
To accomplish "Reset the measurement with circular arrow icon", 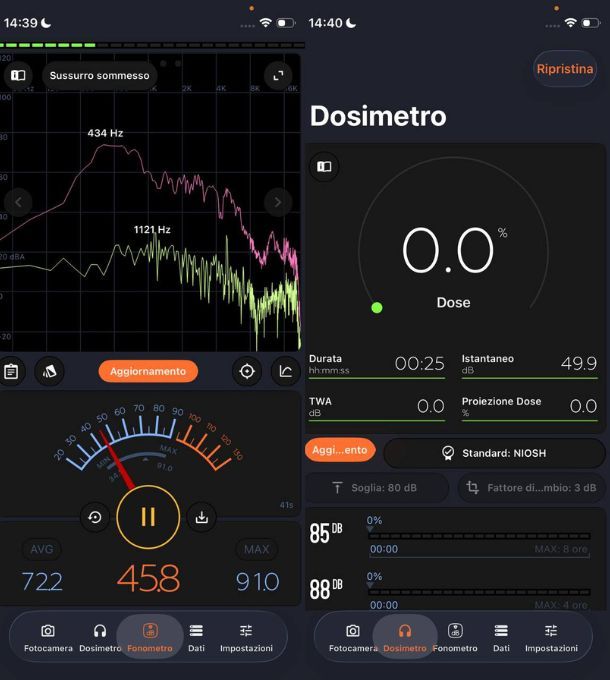I will (x=95, y=517).
